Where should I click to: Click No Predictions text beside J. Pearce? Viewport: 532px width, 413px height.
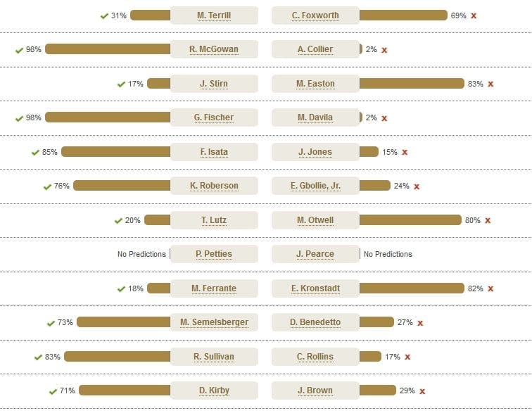(x=388, y=254)
